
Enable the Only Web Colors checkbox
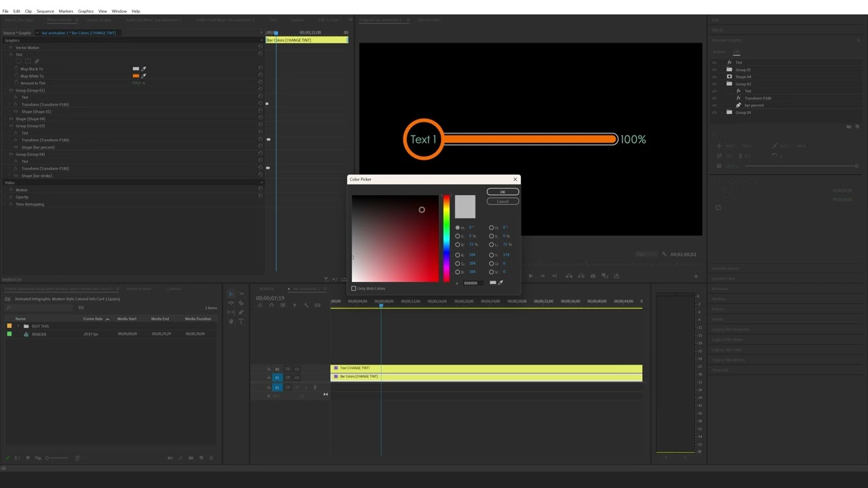click(x=353, y=289)
